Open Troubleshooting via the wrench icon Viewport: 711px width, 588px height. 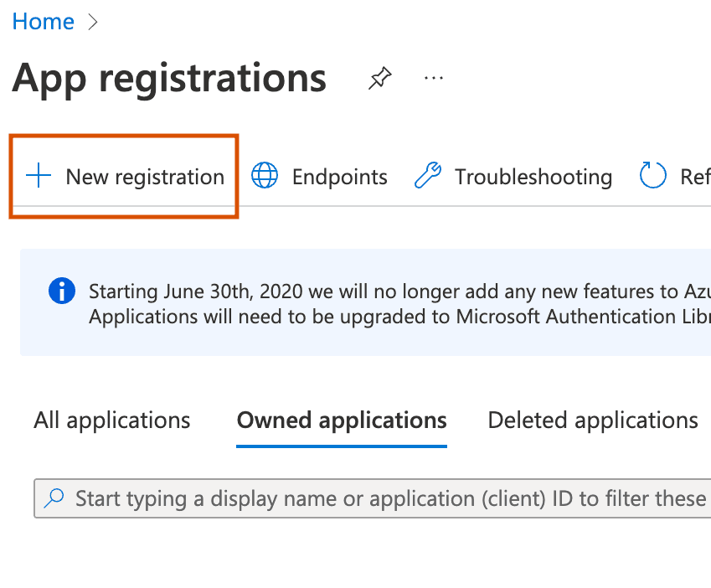429,176
